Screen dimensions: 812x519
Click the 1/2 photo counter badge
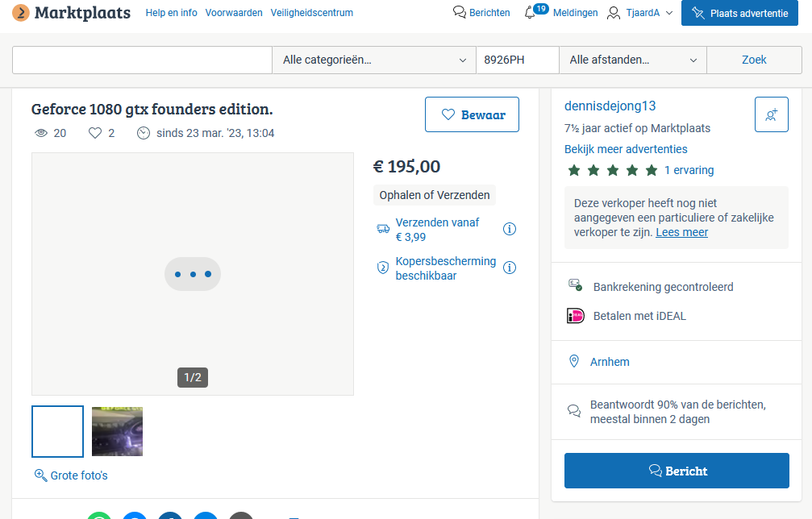pos(193,377)
